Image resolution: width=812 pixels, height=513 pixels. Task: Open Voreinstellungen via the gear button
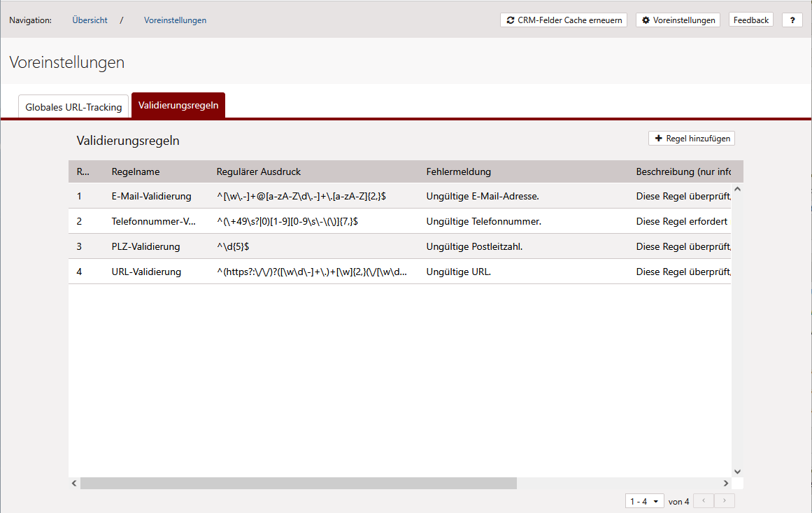678,20
